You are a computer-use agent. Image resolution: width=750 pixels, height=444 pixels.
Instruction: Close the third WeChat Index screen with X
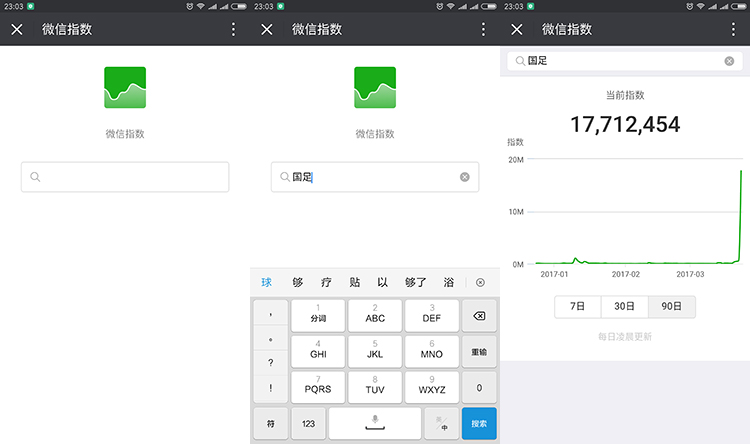tap(517, 30)
